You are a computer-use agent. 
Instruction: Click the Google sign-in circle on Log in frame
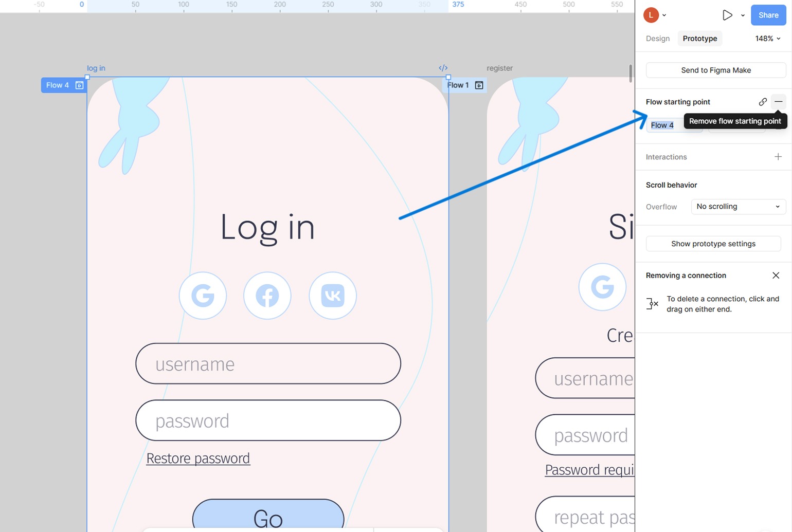tap(203, 296)
